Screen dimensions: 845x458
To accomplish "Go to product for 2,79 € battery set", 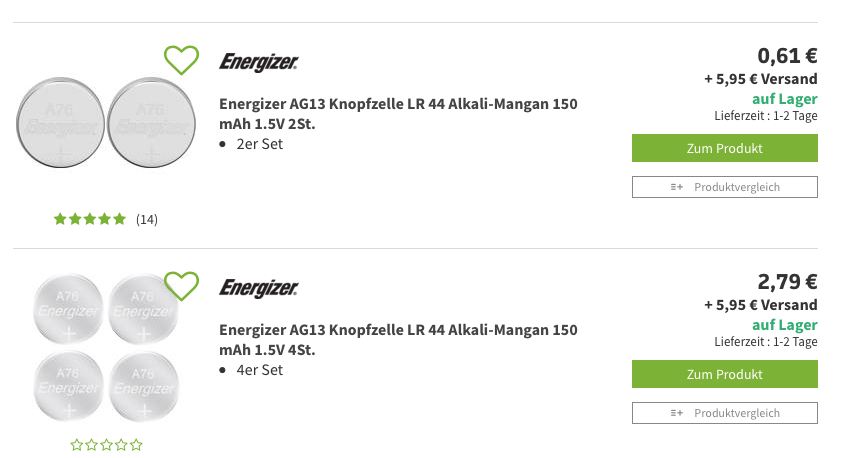I will [x=725, y=374].
